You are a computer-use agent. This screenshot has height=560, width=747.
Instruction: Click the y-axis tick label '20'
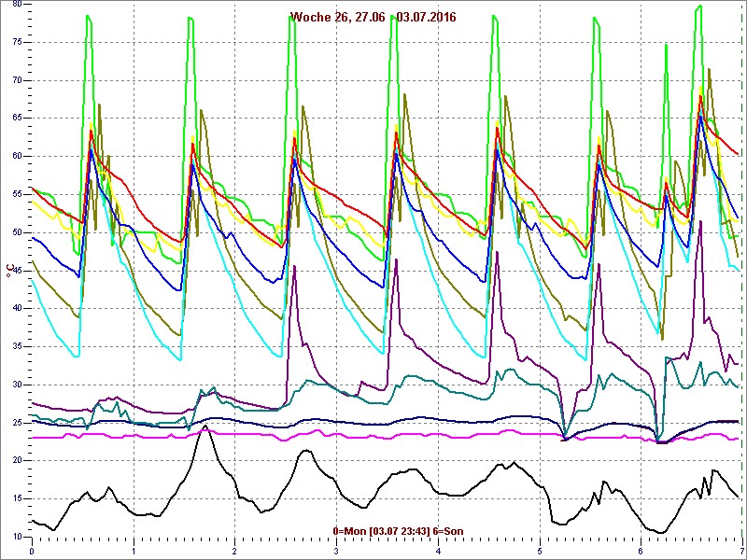(17, 461)
